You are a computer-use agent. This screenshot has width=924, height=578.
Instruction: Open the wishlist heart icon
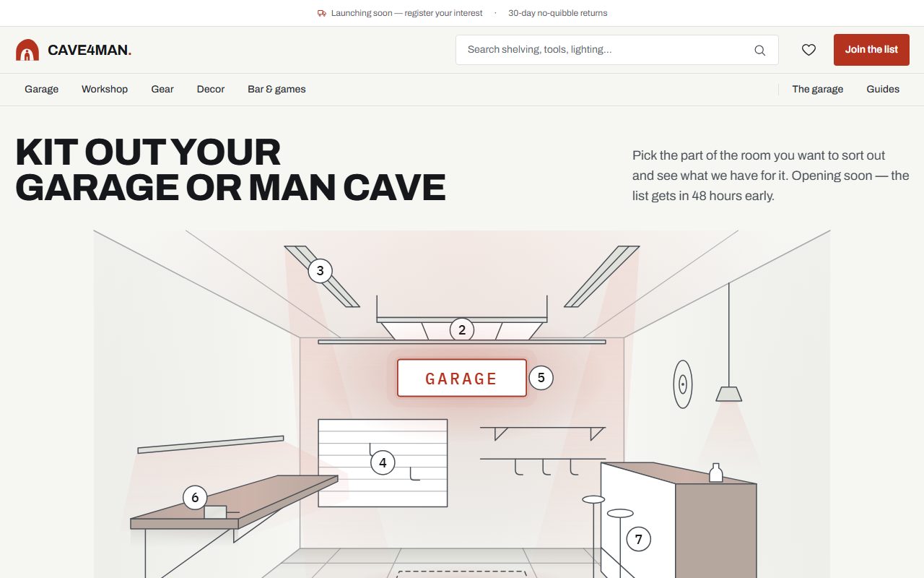tap(808, 50)
